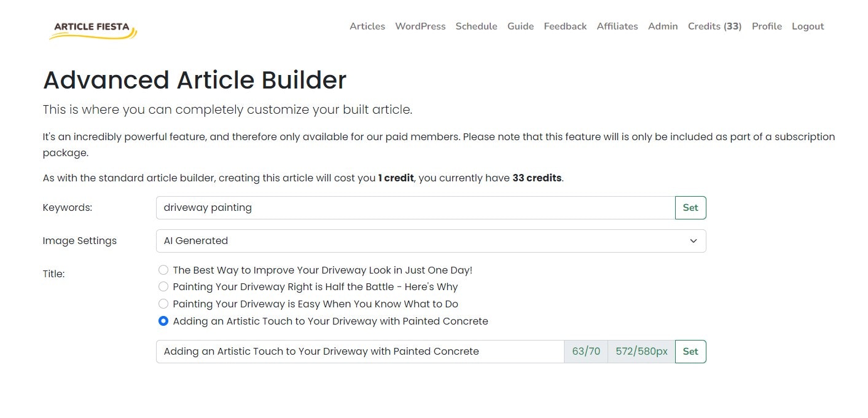Open the Feedback page

point(565,26)
